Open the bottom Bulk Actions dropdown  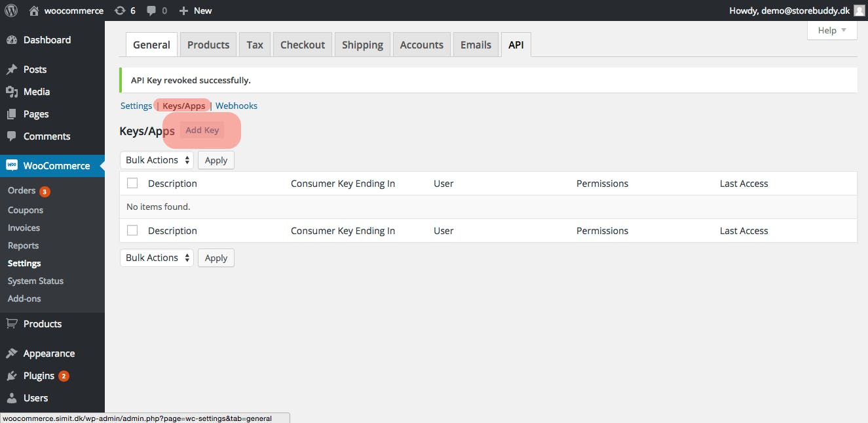pos(157,258)
